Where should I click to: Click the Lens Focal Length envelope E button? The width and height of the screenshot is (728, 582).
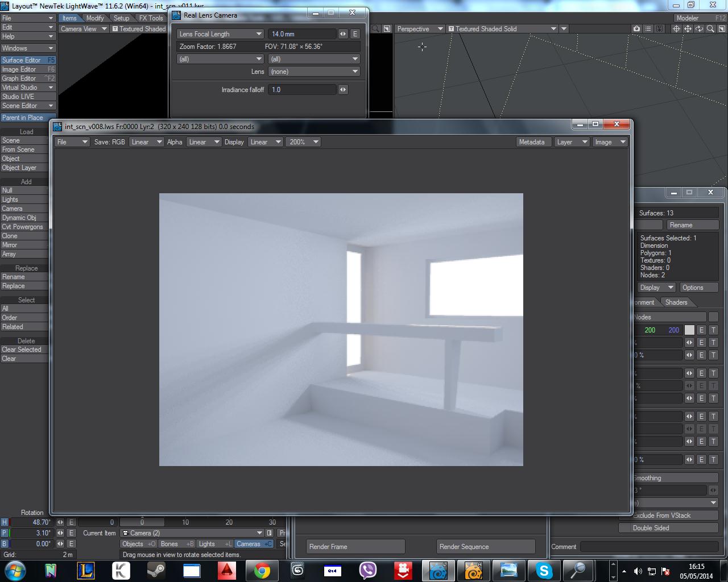(355, 34)
